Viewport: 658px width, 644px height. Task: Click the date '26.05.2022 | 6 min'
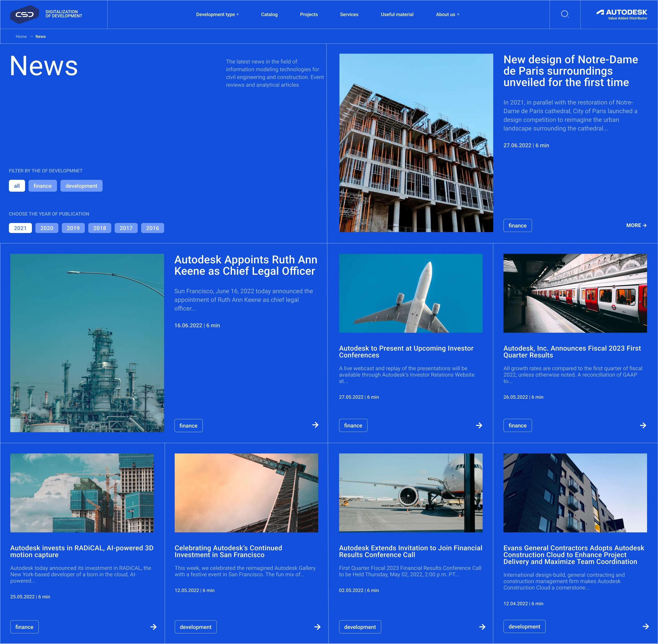click(x=523, y=397)
